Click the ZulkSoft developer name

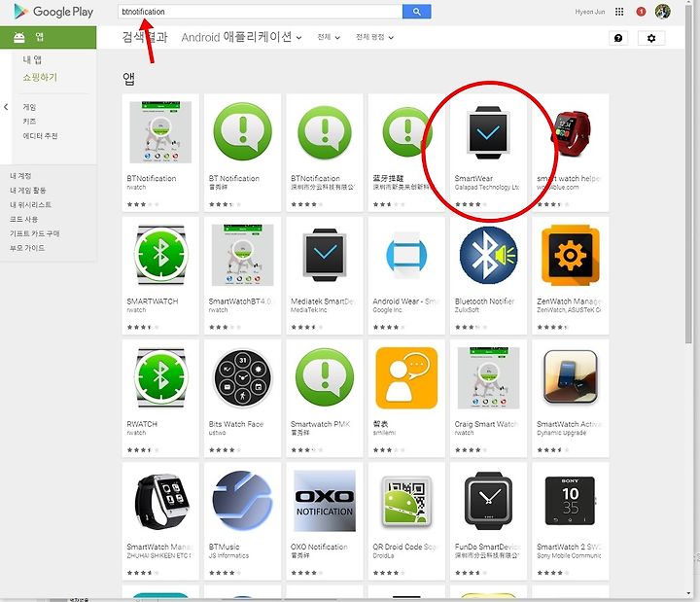467,310
